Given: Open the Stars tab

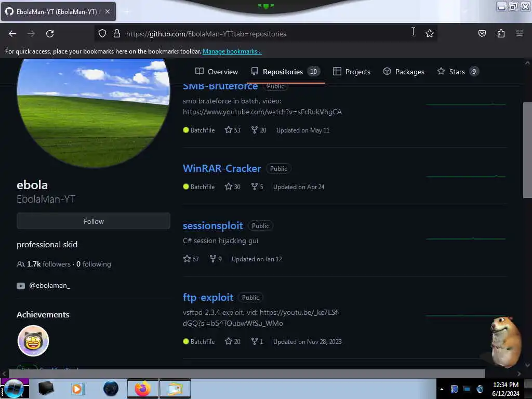Looking at the screenshot, I should point(458,72).
